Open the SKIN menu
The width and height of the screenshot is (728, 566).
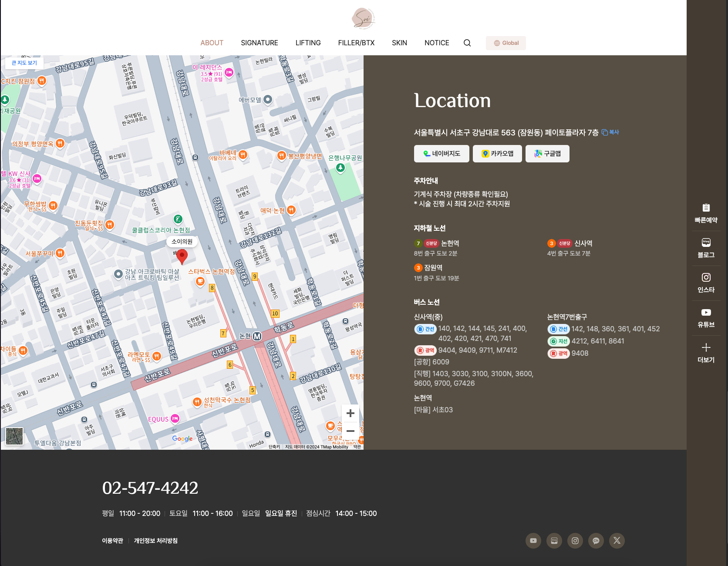(x=399, y=43)
